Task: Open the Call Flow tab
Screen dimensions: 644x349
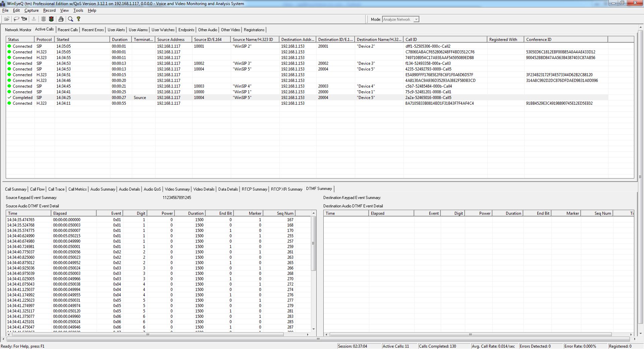Action: click(37, 189)
